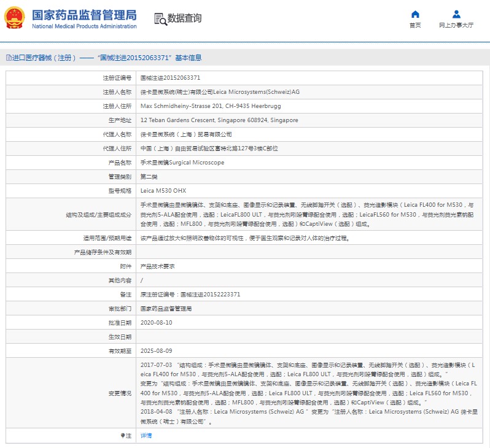Viewport: 490px width, 448px height.
Task: Select intended use text 该产品通过放大和照明
Action: (x=245, y=238)
